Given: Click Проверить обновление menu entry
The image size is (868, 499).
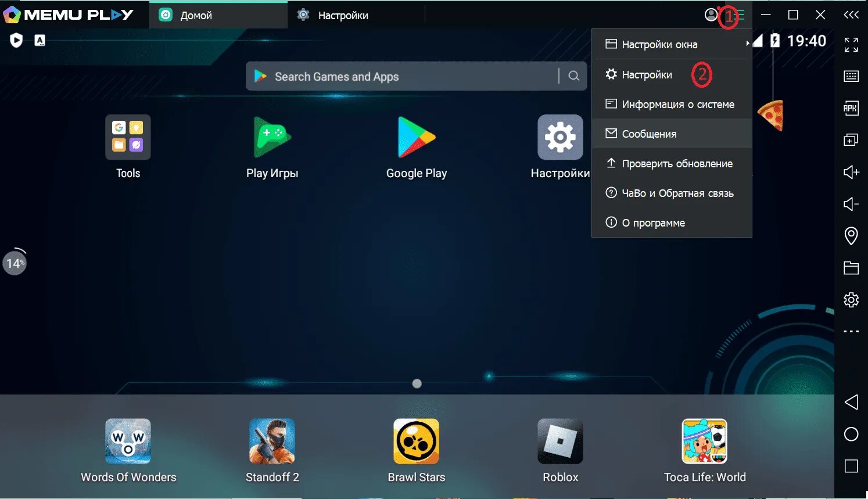Looking at the screenshot, I should point(672,163).
